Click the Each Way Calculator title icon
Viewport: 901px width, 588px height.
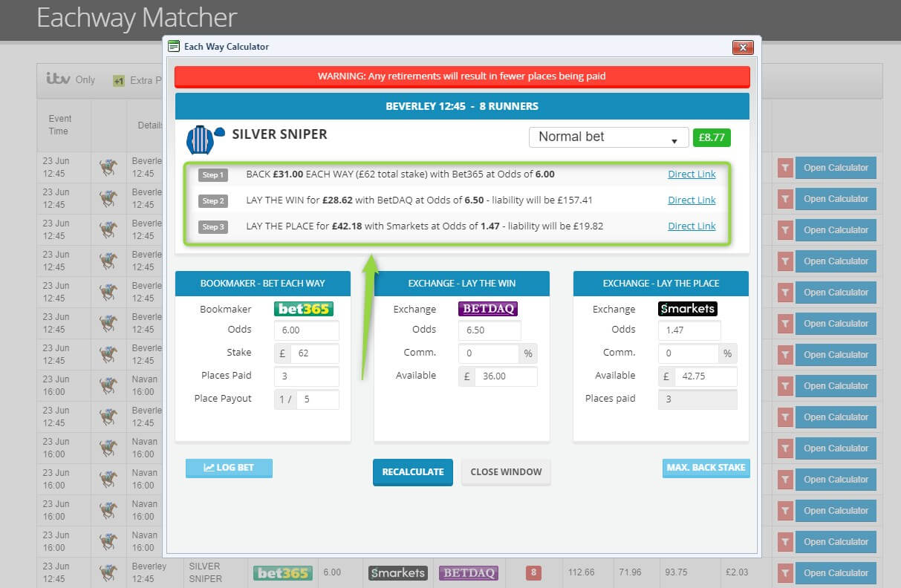pyautogui.click(x=174, y=46)
